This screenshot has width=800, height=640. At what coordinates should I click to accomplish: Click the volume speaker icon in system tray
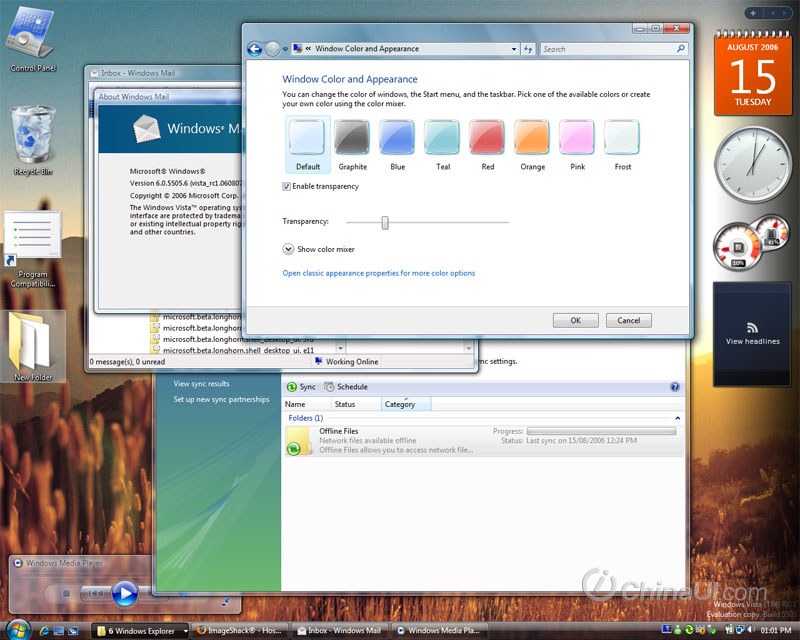pyautogui.click(x=752, y=630)
